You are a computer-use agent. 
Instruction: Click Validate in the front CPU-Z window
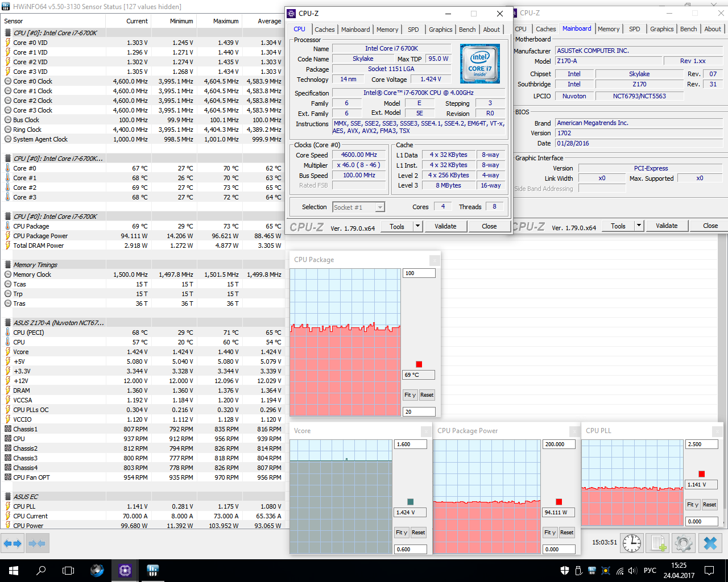[445, 226]
